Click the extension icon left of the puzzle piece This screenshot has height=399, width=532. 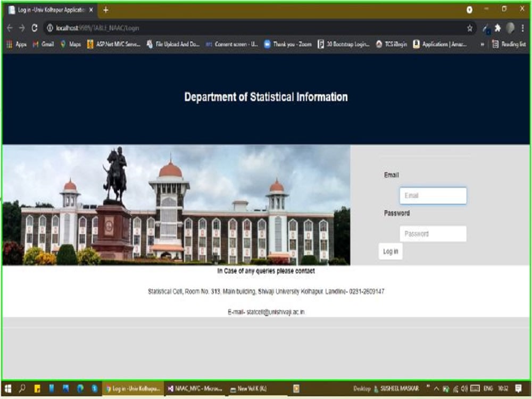coord(486,29)
